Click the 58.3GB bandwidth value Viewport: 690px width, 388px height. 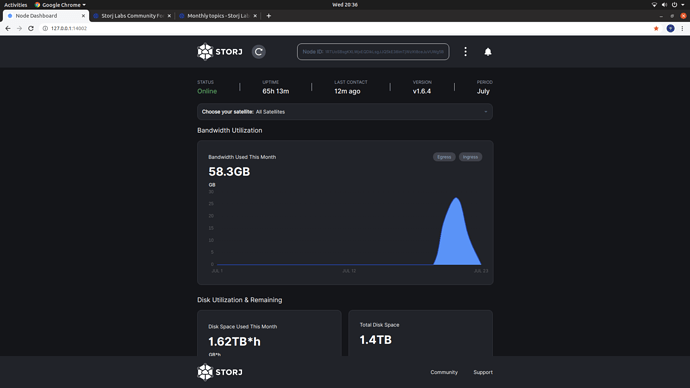point(229,172)
